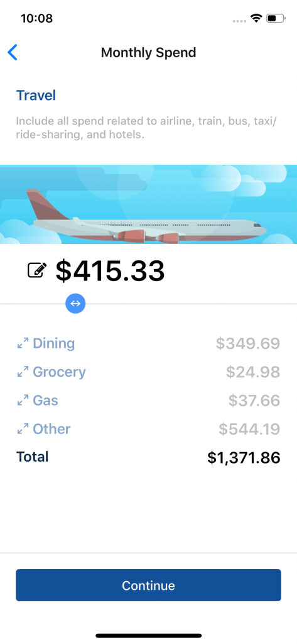This screenshot has width=297, height=644.
Task: Tap the Total amount $1,371.86
Action: point(244,458)
